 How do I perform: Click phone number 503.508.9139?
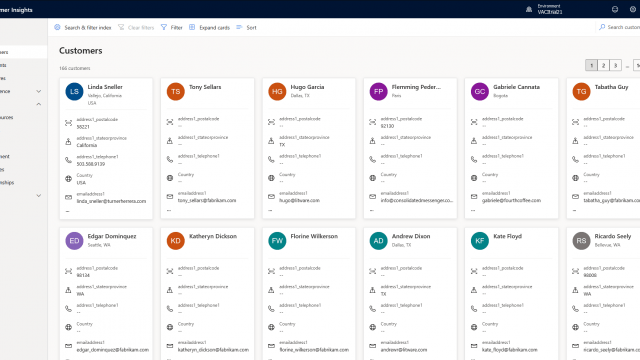pos(91,164)
